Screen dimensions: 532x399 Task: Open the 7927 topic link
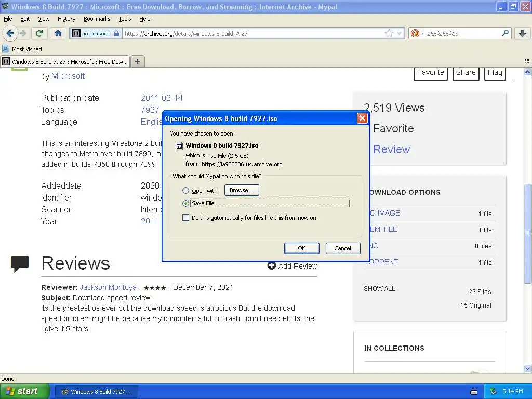click(150, 110)
